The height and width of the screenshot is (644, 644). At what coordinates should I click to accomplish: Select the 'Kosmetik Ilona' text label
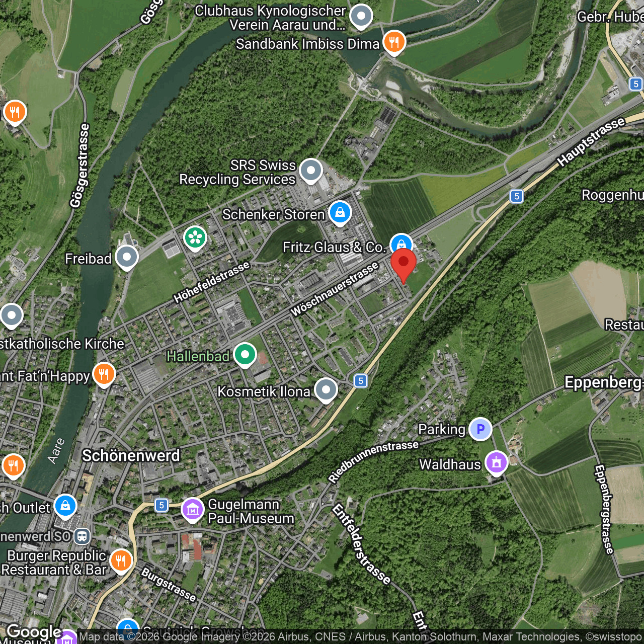pos(264,391)
